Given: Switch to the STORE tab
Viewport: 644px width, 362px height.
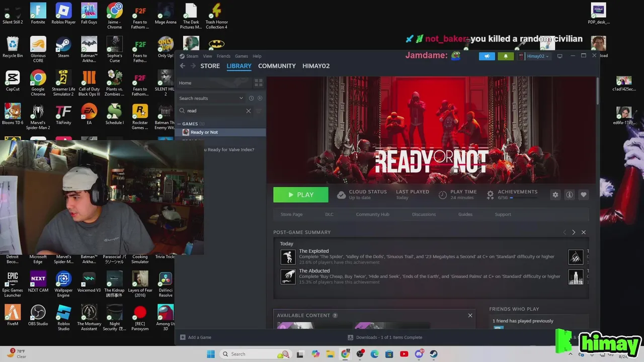Looking at the screenshot, I should [x=210, y=66].
